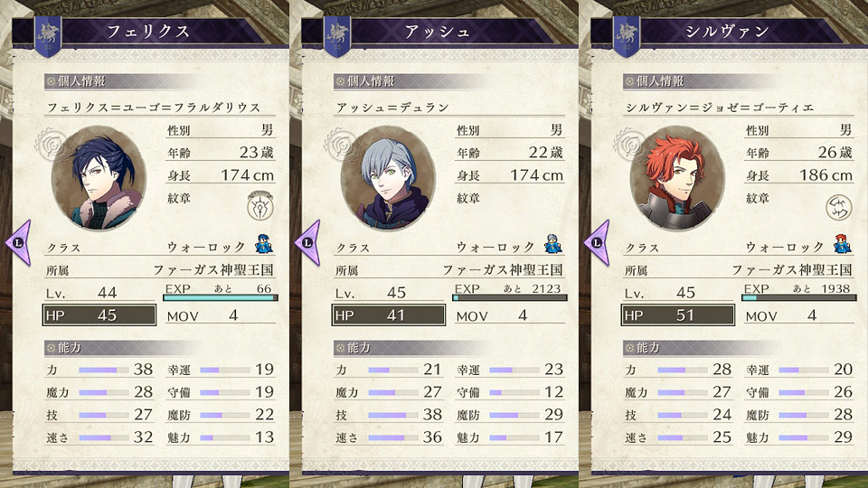Click Ashe's character portrait

click(388, 178)
